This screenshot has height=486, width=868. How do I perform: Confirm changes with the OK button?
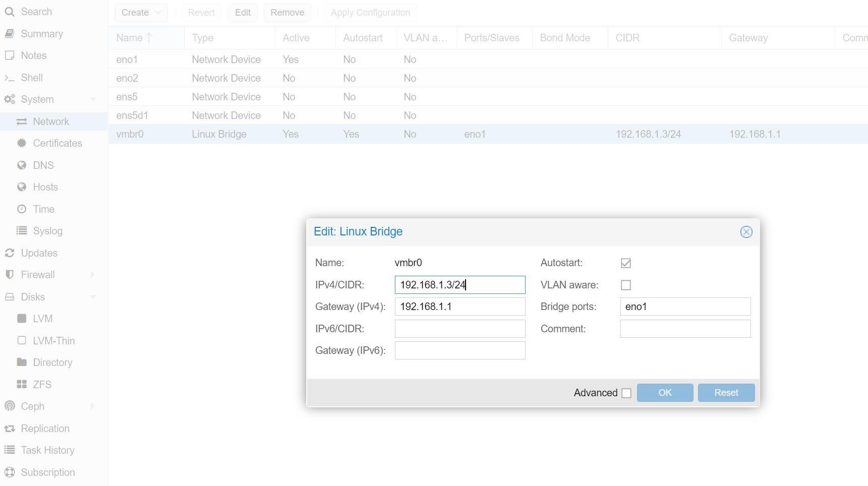pyautogui.click(x=665, y=392)
